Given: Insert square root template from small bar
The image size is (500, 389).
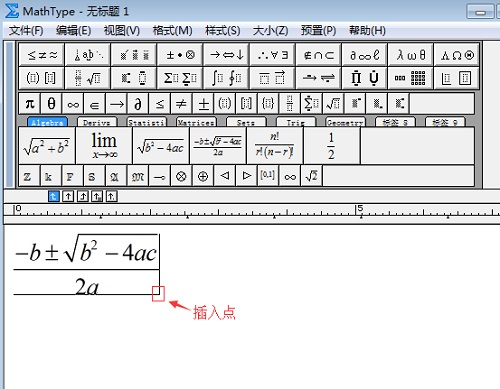Looking at the screenshot, I should point(333,104).
